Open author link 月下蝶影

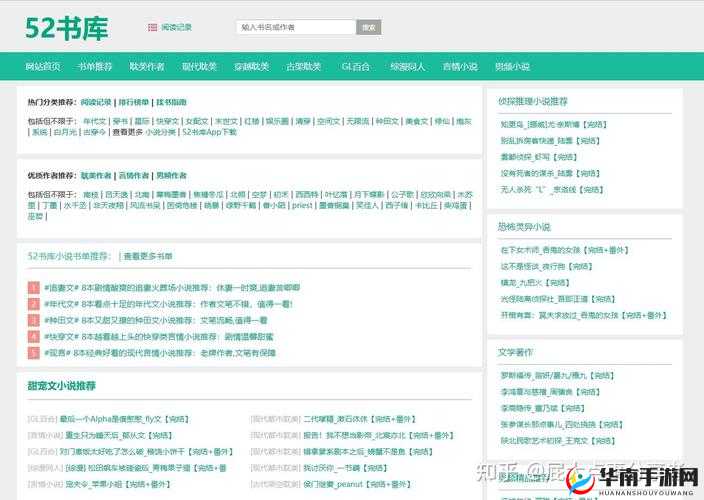(369, 195)
